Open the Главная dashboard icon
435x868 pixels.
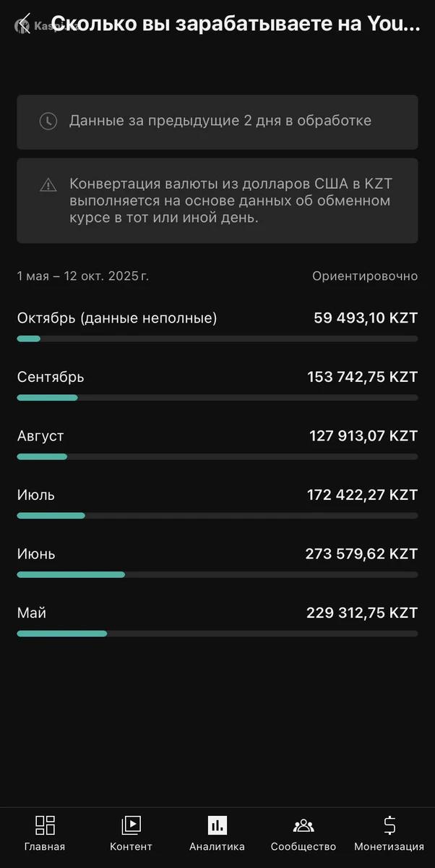tap(45, 825)
